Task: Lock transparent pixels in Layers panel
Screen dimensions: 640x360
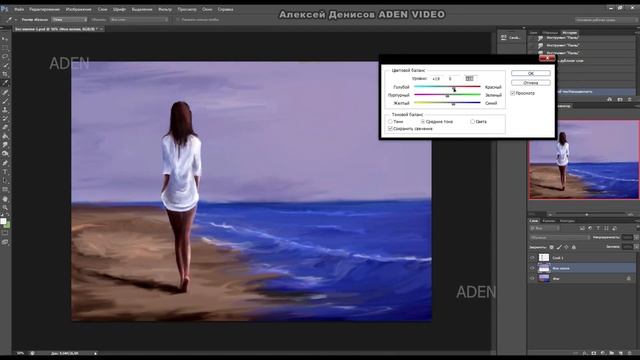Action: click(551, 247)
